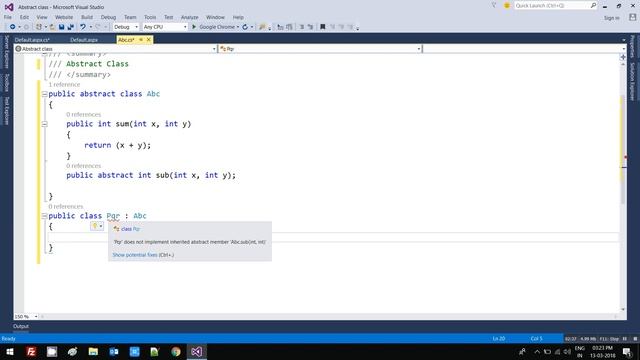Click the 'Ln 20' status bar entry
The width and height of the screenshot is (640, 360).
pyautogui.click(x=499, y=338)
